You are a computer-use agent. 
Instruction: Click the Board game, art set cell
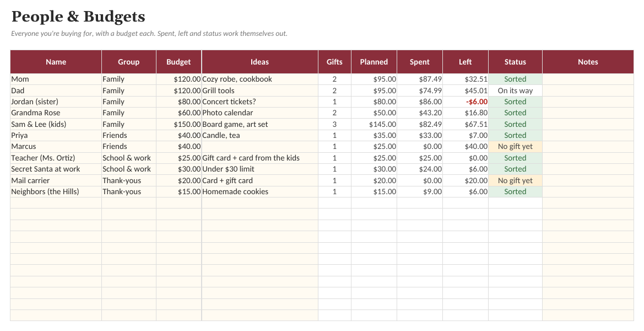pyautogui.click(x=259, y=124)
